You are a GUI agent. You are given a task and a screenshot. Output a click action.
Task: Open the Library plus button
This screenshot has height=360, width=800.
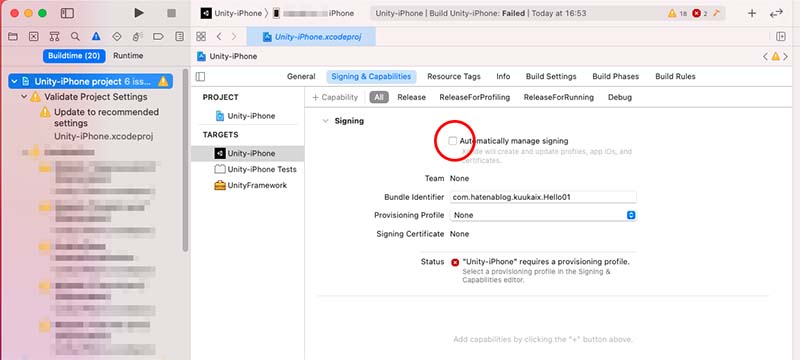752,13
